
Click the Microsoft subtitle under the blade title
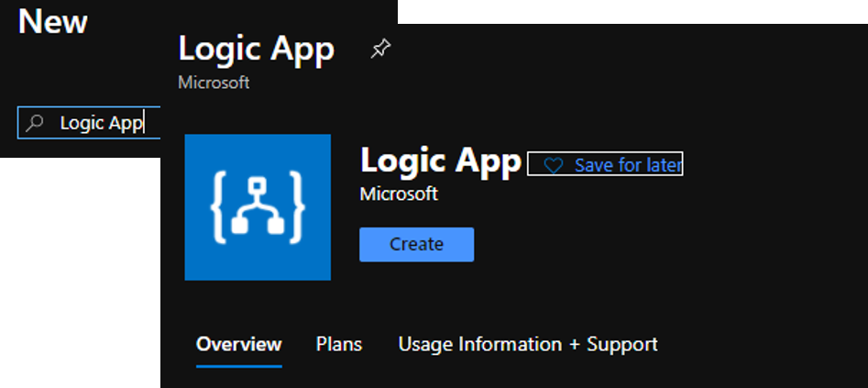click(x=214, y=83)
